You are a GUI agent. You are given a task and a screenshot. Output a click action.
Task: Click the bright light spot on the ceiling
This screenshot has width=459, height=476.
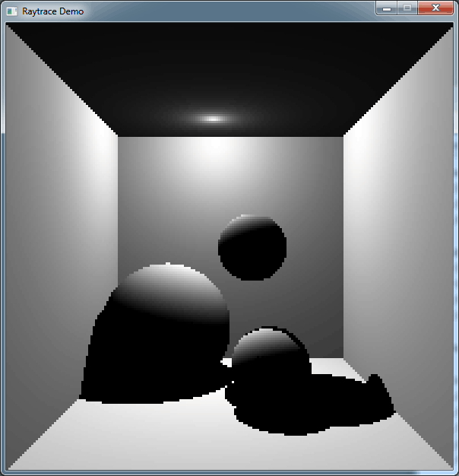click(x=214, y=119)
